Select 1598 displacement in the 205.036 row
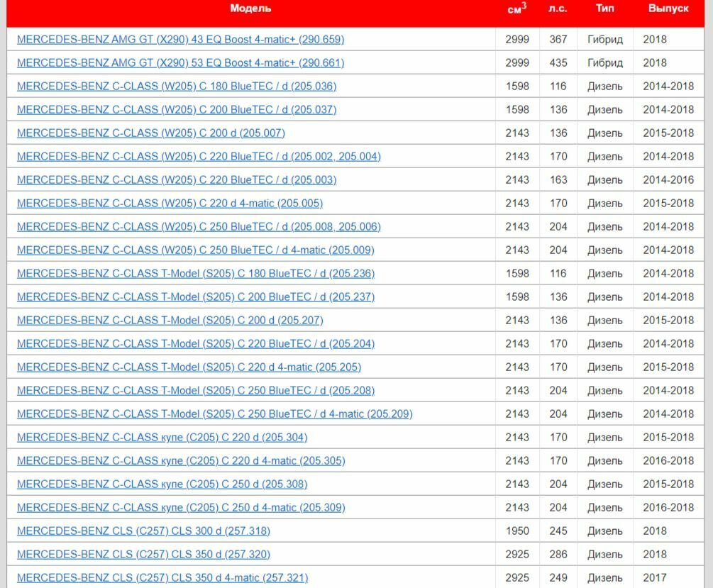713x588 pixels. (x=517, y=87)
